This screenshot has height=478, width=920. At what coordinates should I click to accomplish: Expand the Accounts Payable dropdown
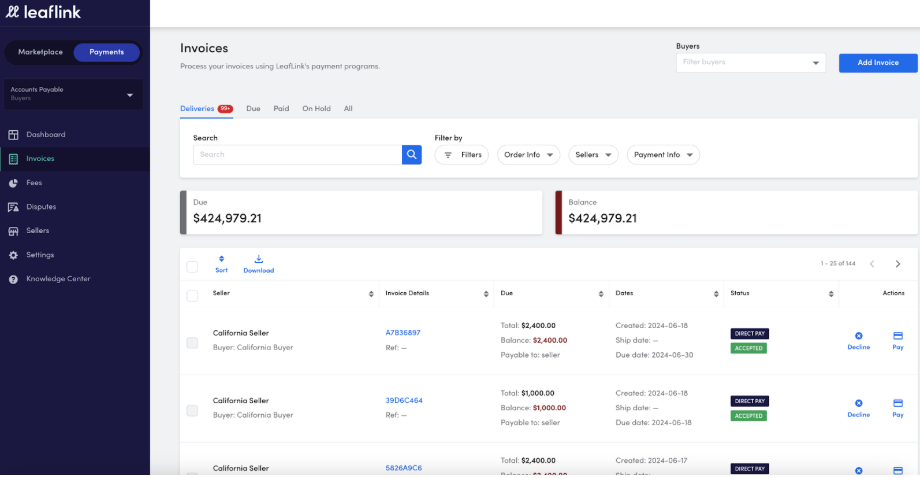73,94
